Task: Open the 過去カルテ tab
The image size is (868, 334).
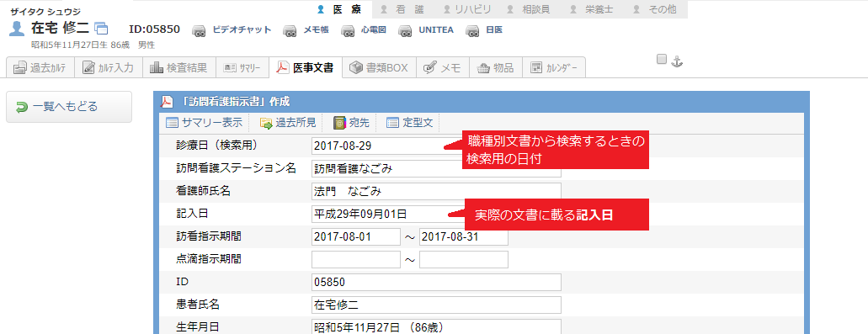Action: pyautogui.click(x=40, y=68)
